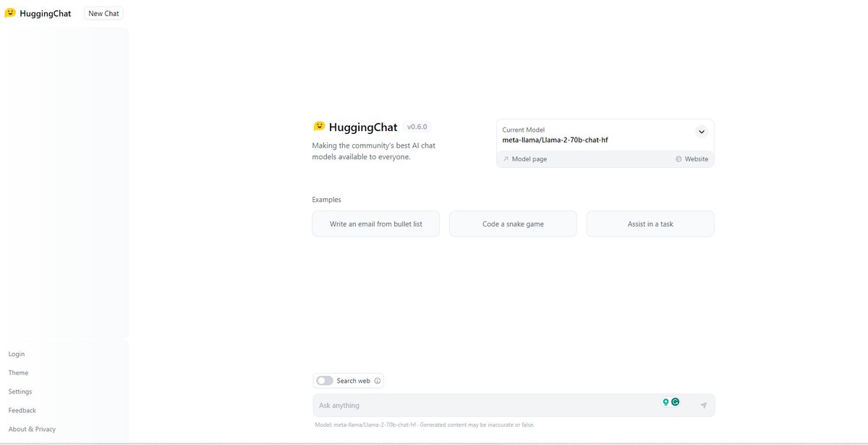Open the Theme option
The width and height of the screenshot is (868, 445).
(18, 373)
